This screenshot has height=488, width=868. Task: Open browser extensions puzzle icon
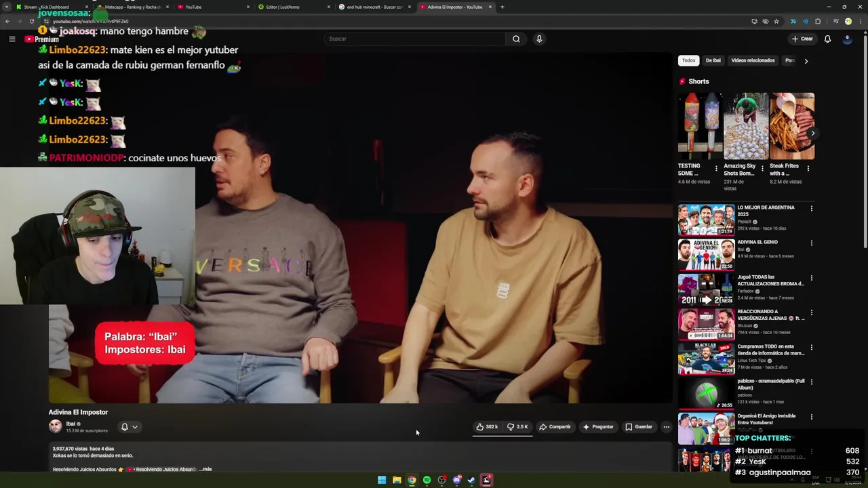point(818,21)
